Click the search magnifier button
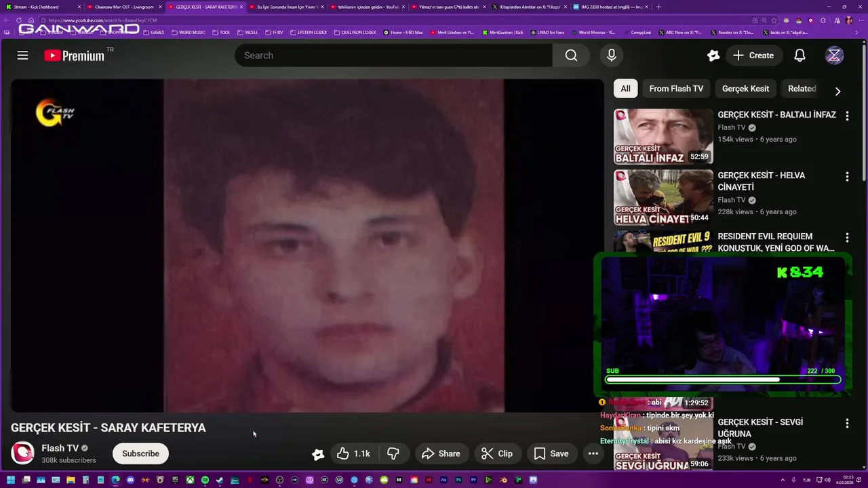The image size is (868, 488). pos(571,56)
